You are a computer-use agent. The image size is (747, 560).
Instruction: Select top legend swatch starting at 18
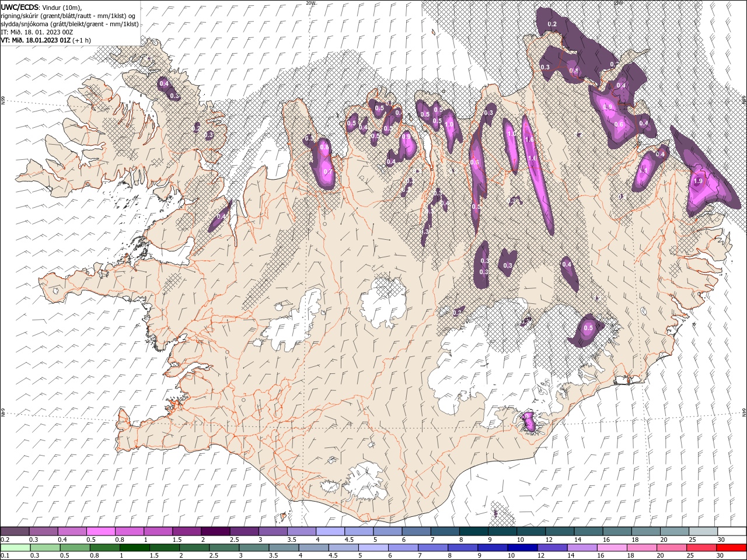645,531
